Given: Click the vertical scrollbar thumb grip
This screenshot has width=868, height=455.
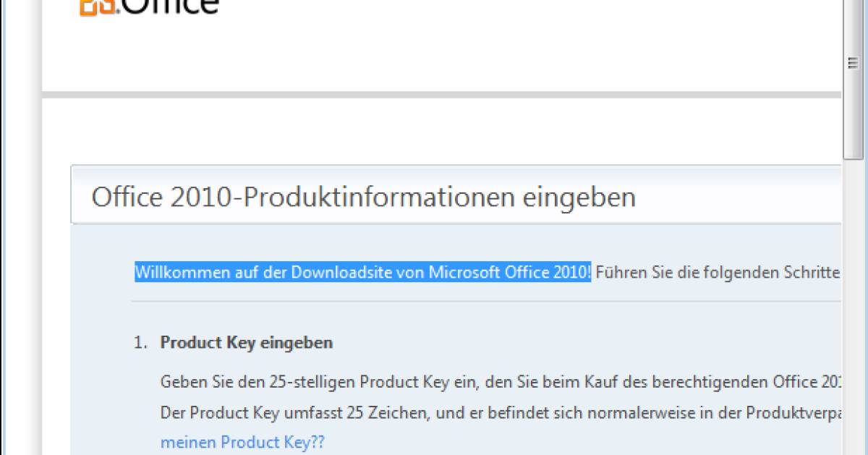Looking at the screenshot, I should coord(853,64).
